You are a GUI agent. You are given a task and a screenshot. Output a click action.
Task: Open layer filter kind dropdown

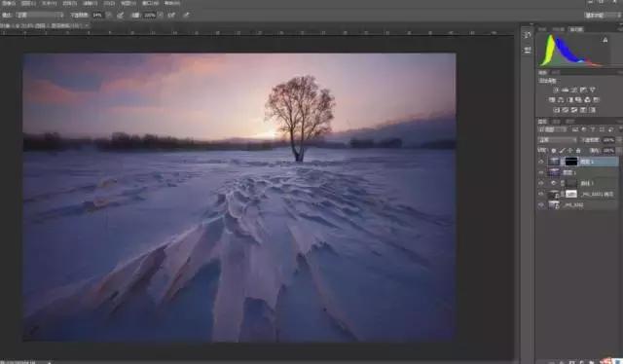click(x=552, y=129)
